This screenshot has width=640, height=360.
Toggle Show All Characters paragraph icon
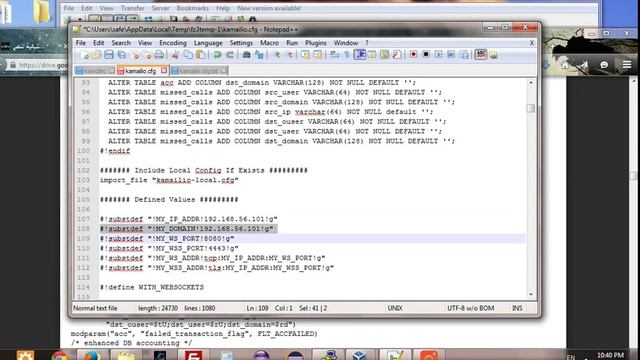(347, 55)
